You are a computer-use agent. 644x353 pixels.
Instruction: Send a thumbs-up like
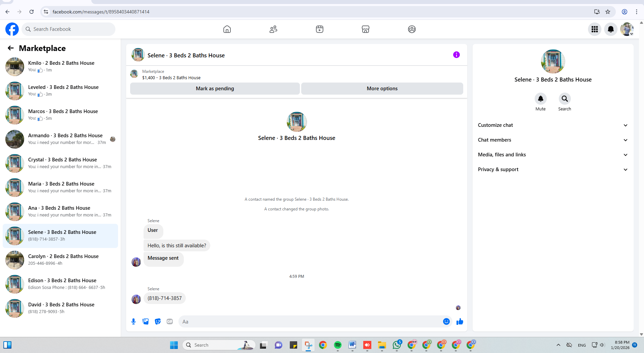pos(460,321)
